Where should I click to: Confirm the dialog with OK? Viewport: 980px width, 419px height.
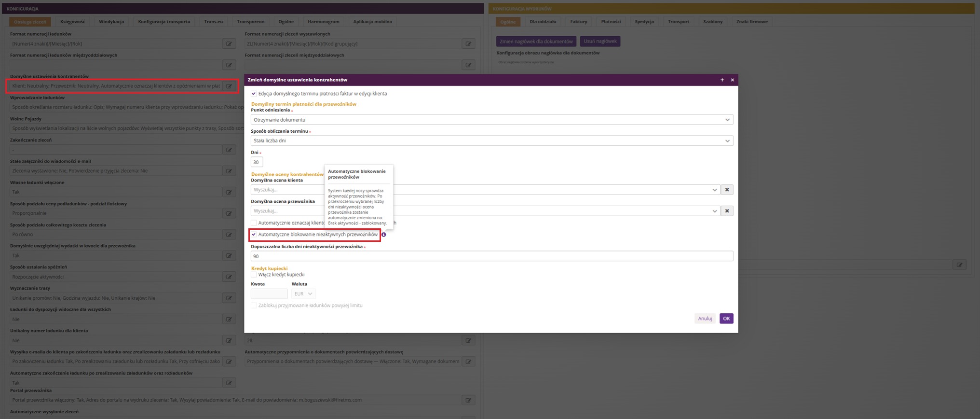point(726,319)
